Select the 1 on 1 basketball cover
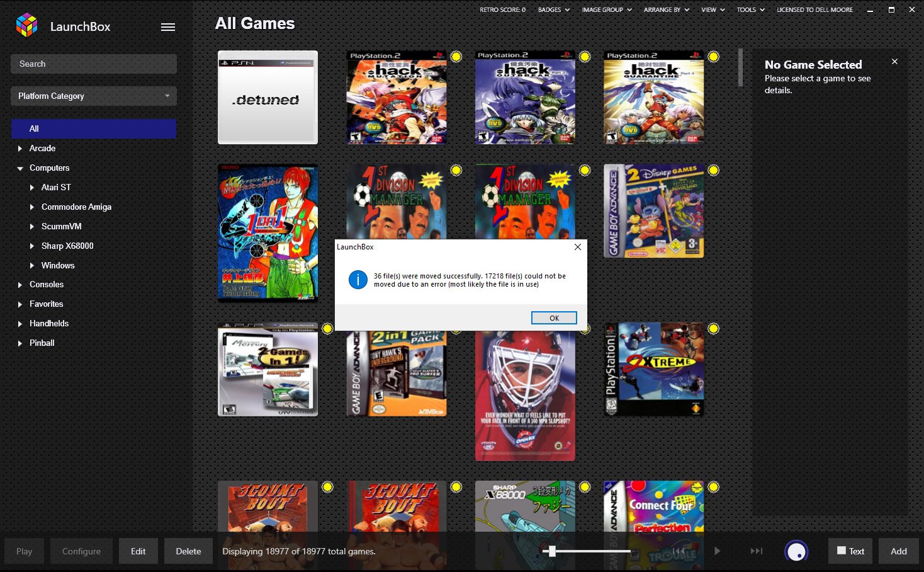This screenshot has height=572, width=924. (x=268, y=233)
